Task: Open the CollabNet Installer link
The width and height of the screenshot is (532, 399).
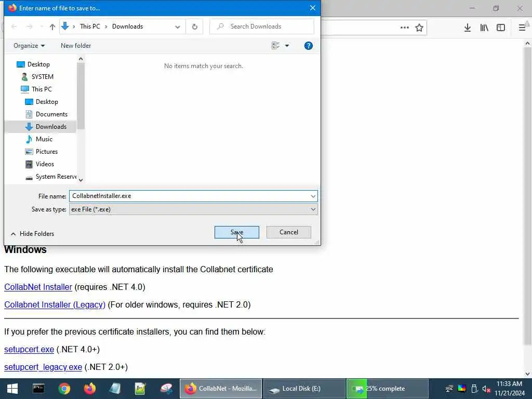Action: pyautogui.click(x=38, y=287)
